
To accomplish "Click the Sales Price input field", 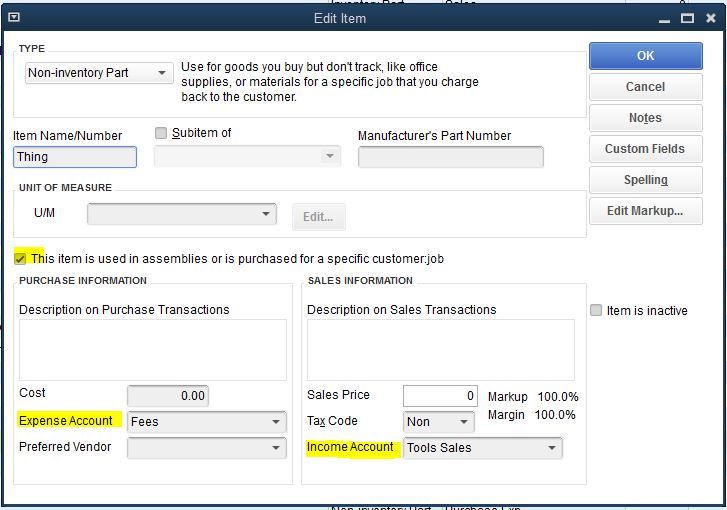I will [x=440, y=395].
